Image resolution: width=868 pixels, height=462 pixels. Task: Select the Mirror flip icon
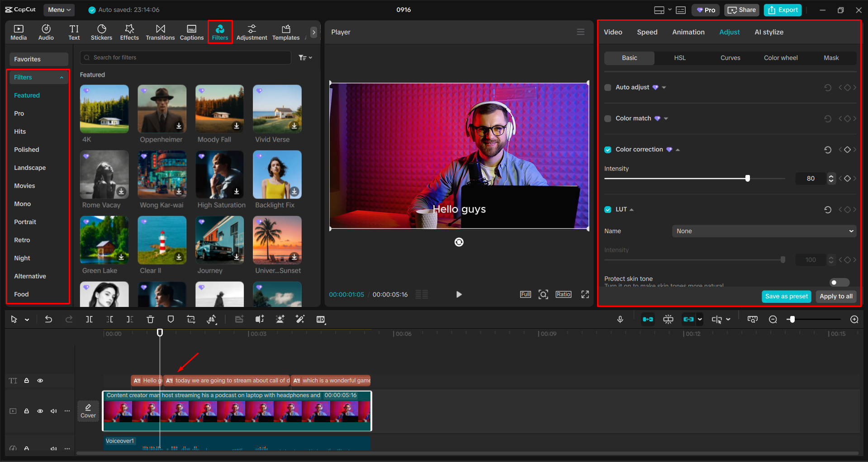click(x=211, y=319)
